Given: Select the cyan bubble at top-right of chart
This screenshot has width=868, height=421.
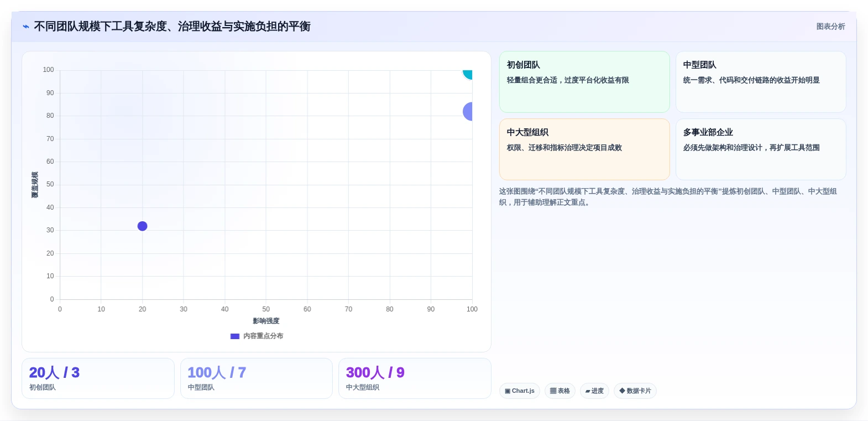Looking at the screenshot, I should [x=468, y=74].
